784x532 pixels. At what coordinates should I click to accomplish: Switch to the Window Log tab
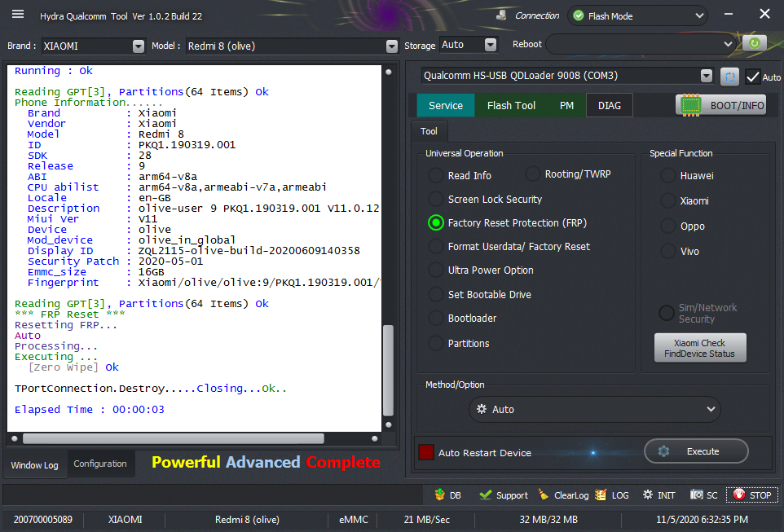tap(34, 465)
